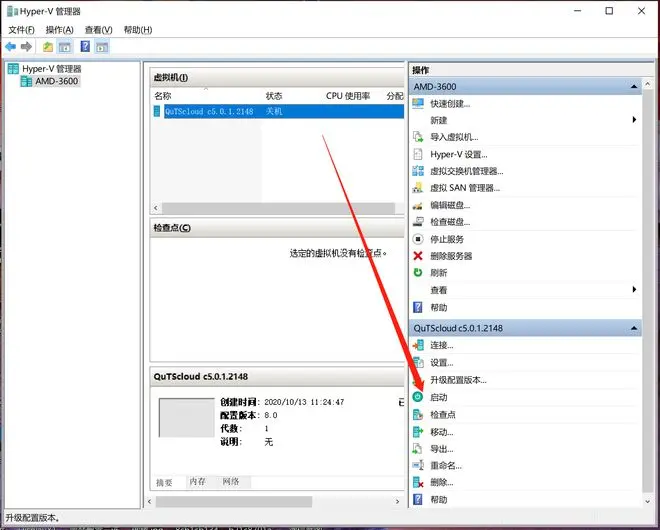Click the forward arrow toolbar icon
The height and width of the screenshot is (530, 660).
click(x=26, y=46)
